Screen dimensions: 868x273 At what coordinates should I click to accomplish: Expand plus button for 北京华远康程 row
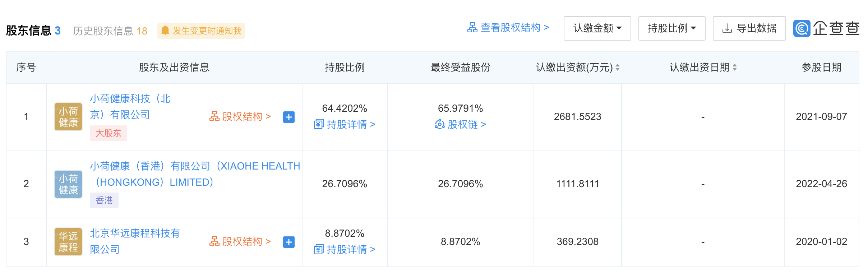click(x=289, y=242)
